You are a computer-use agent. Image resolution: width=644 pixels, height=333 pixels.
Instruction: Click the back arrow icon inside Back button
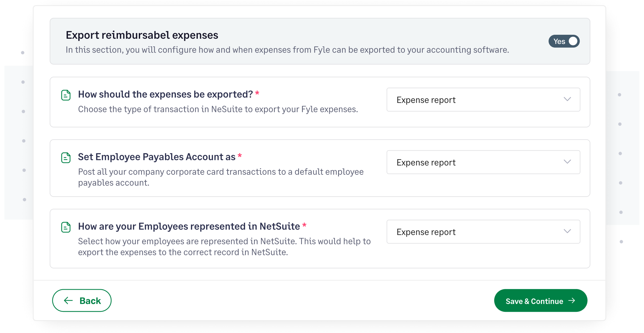pos(68,300)
